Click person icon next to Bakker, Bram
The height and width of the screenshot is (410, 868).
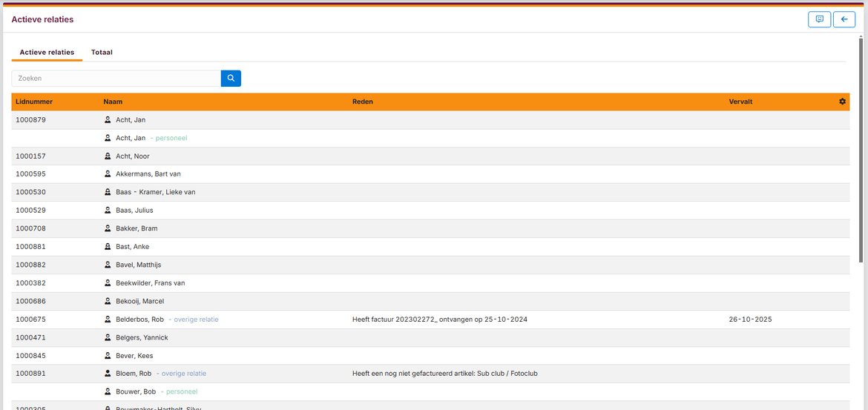click(x=108, y=228)
